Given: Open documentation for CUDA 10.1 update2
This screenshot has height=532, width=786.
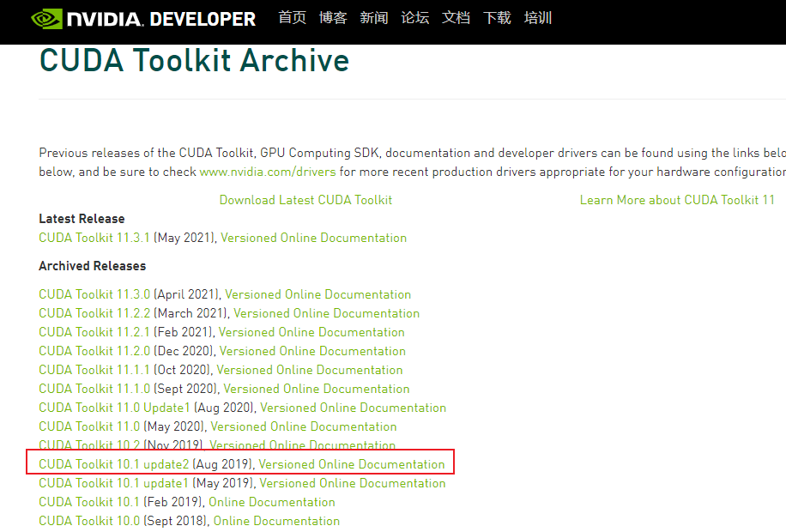Looking at the screenshot, I should click(352, 464).
